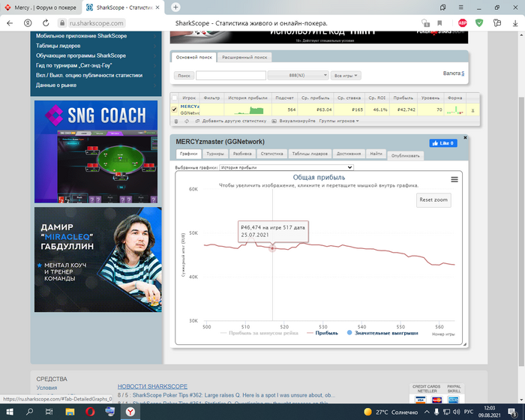Open the Статистика tab

coord(271,154)
